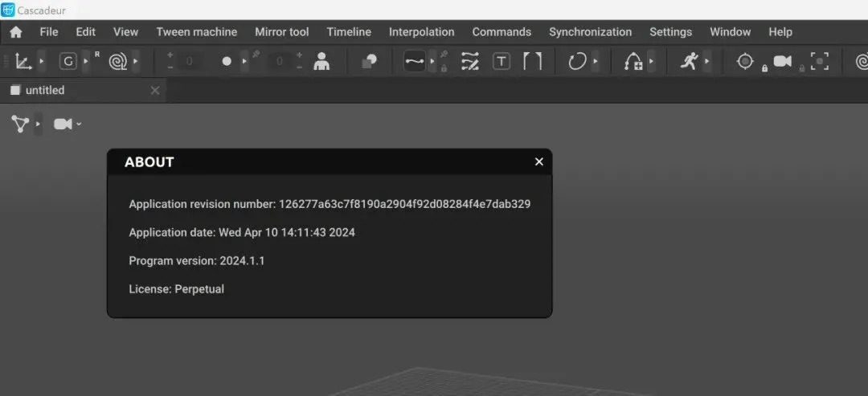Click the add-point trajectory arc icon
The width and height of the screenshot is (868, 396).
point(633,61)
